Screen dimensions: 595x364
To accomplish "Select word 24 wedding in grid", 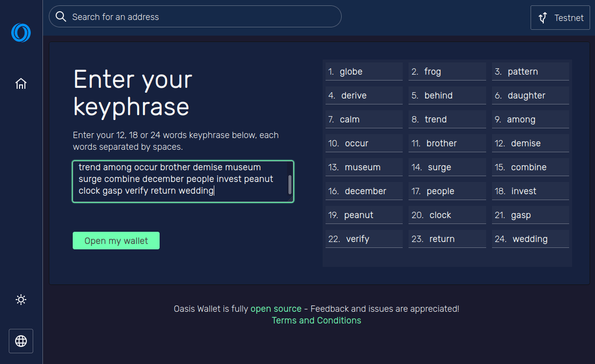I will coord(531,239).
